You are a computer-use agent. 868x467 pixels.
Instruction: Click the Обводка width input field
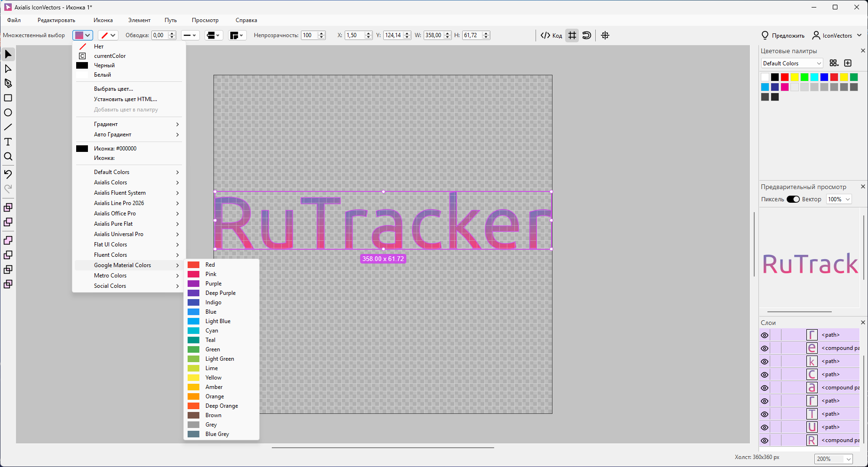coord(159,35)
